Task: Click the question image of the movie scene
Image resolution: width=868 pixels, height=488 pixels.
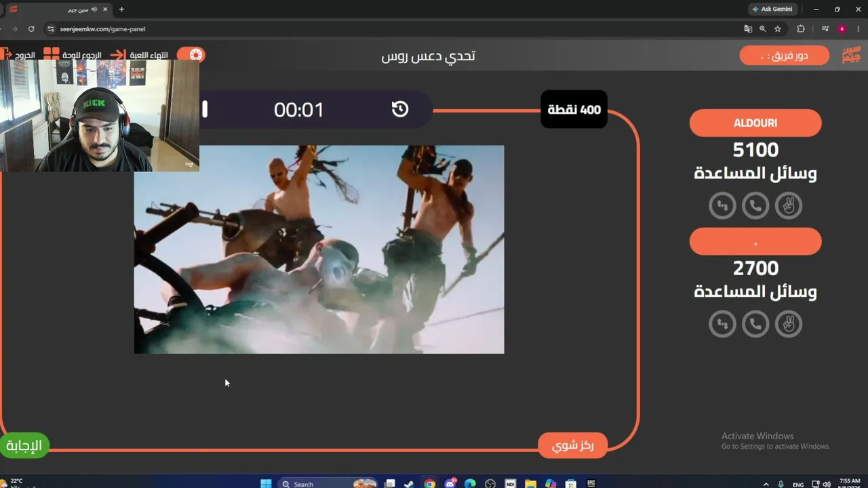Action: pos(319,249)
